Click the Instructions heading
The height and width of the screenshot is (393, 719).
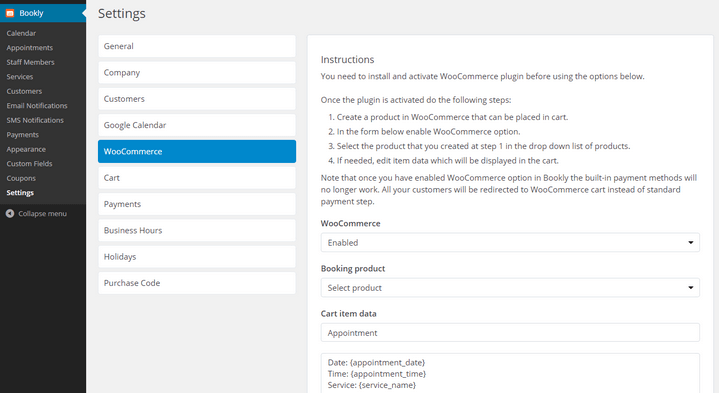pos(347,60)
